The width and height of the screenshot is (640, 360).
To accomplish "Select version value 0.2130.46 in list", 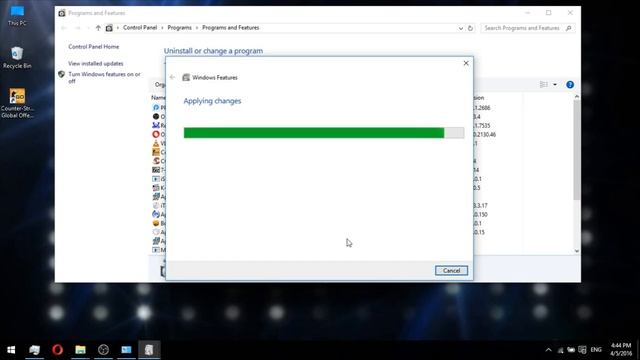I will click(x=484, y=135).
